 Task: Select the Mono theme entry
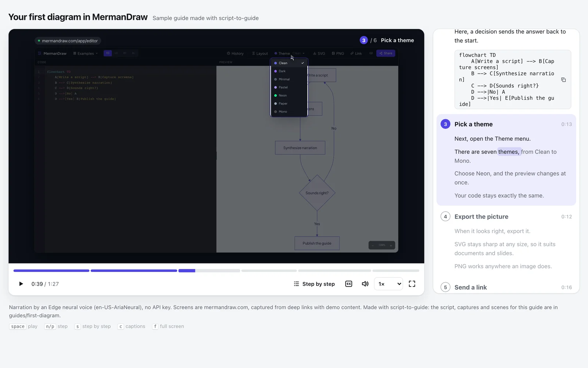289,112
